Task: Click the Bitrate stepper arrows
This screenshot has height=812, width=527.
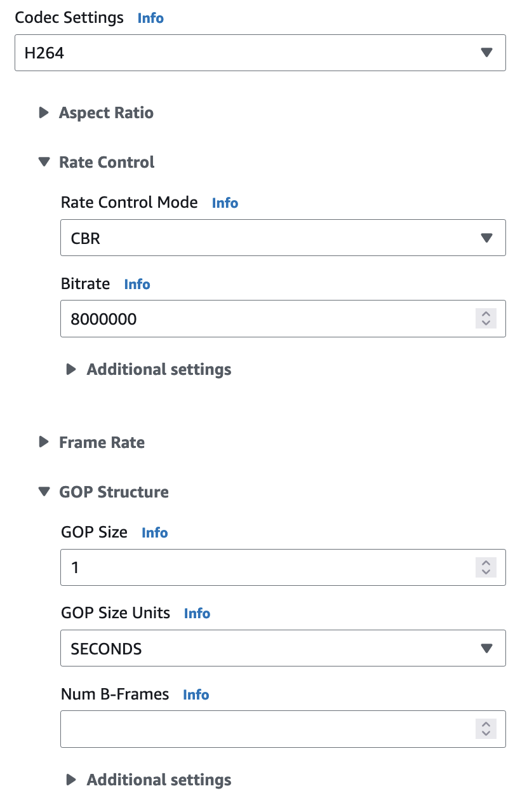Action: (x=486, y=319)
